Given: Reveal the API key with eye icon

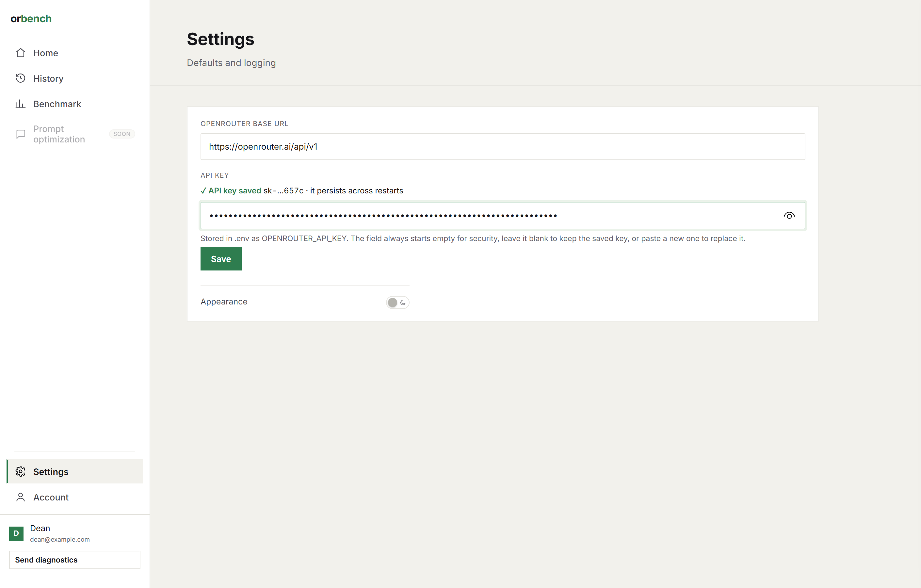Looking at the screenshot, I should [x=789, y=216].
